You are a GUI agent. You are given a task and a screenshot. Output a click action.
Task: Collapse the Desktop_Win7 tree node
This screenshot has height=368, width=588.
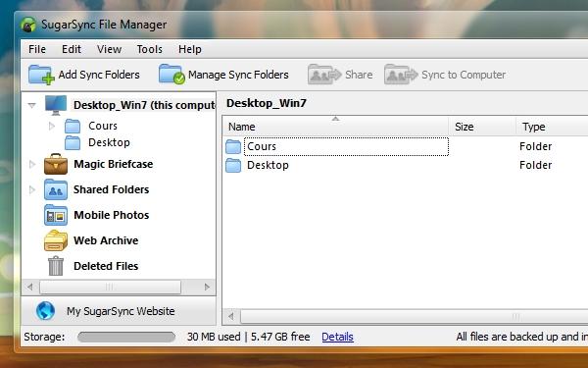click(32, 106)
